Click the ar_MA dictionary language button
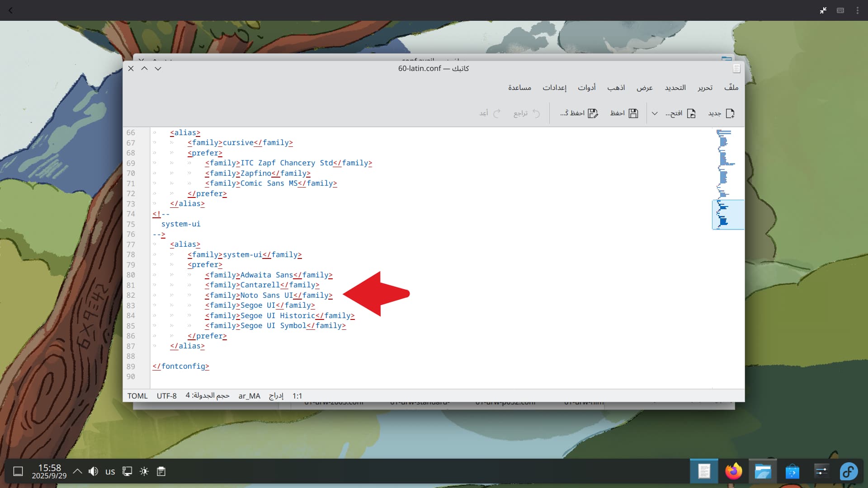Image resolution: width=868 pixels, height=488 pixels. [x=249, y=396]
